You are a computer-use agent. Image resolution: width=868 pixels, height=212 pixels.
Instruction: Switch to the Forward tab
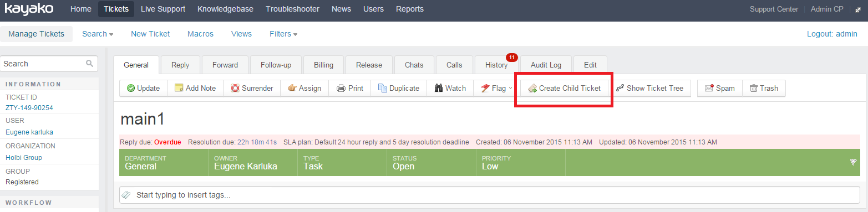point(225,65)
